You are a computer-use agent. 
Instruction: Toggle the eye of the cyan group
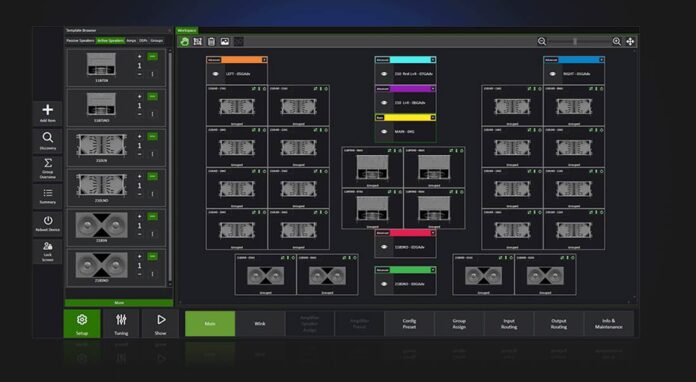384,74
